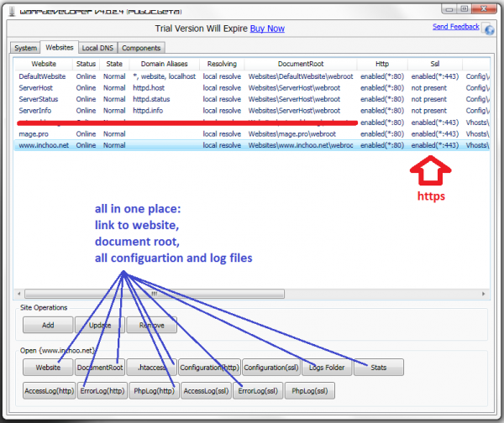
Task: Open Configuration(ssl) file
Action: tap(271, 368)
